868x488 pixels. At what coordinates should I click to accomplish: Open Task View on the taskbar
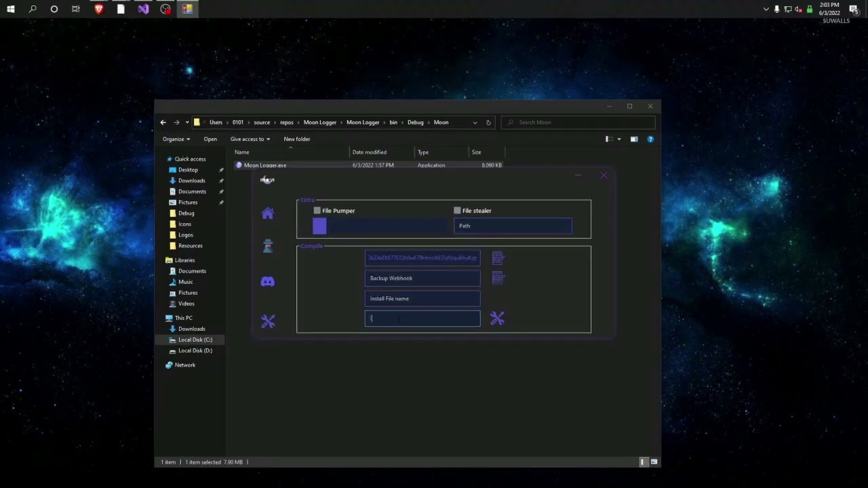point(76,9)
